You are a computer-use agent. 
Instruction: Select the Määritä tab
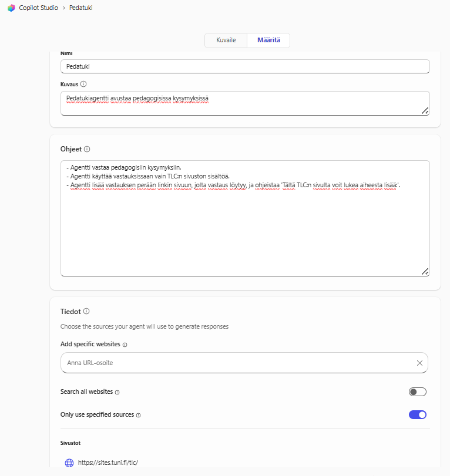(x=268, y=40)
